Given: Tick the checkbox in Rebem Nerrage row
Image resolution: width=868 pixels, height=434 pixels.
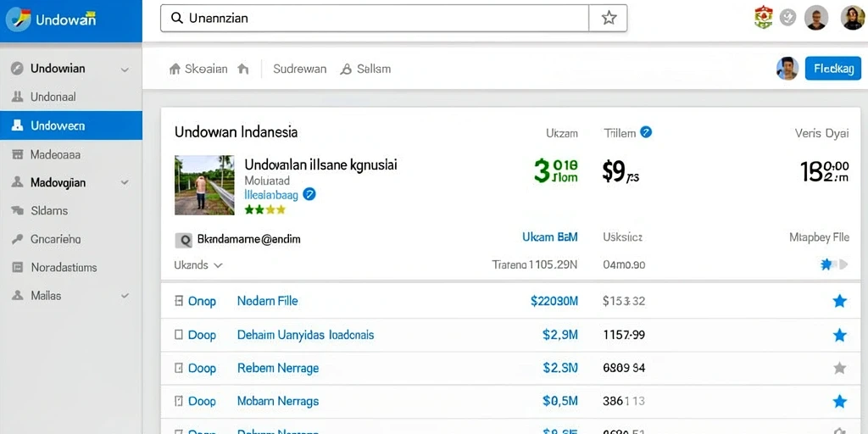Looking at the screenshot, I should pos(178,368).
